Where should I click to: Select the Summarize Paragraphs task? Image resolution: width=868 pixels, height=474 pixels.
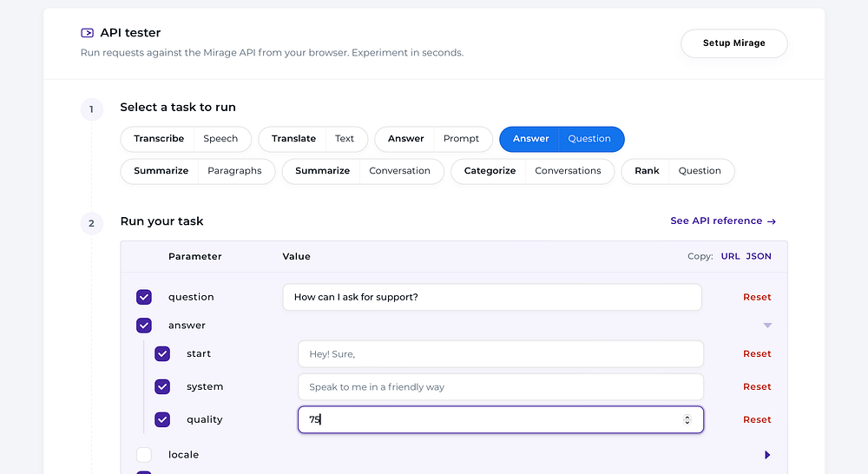coord(198,171)
